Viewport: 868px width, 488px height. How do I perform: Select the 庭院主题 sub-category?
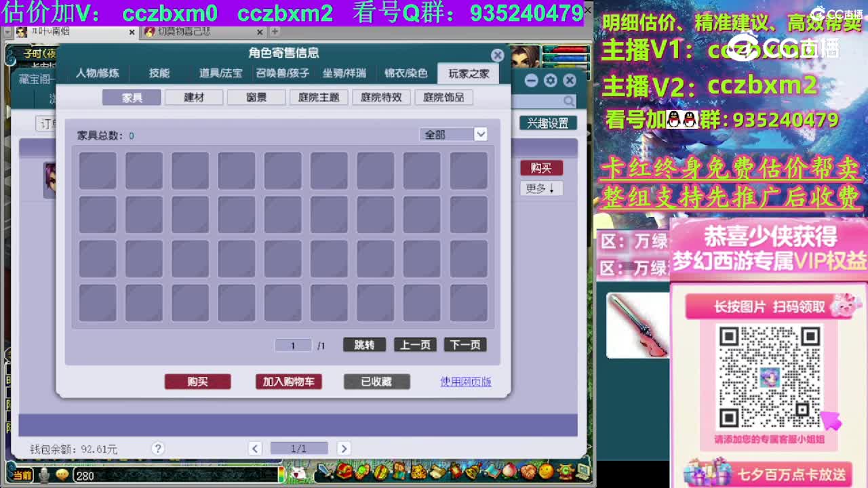(x=319, y=98)
